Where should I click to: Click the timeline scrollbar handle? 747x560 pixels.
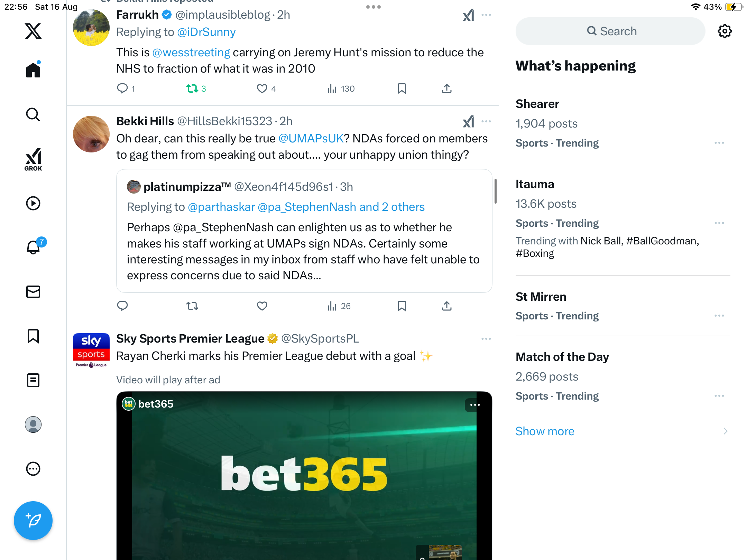pyautogui.click(x=496, y=191)
